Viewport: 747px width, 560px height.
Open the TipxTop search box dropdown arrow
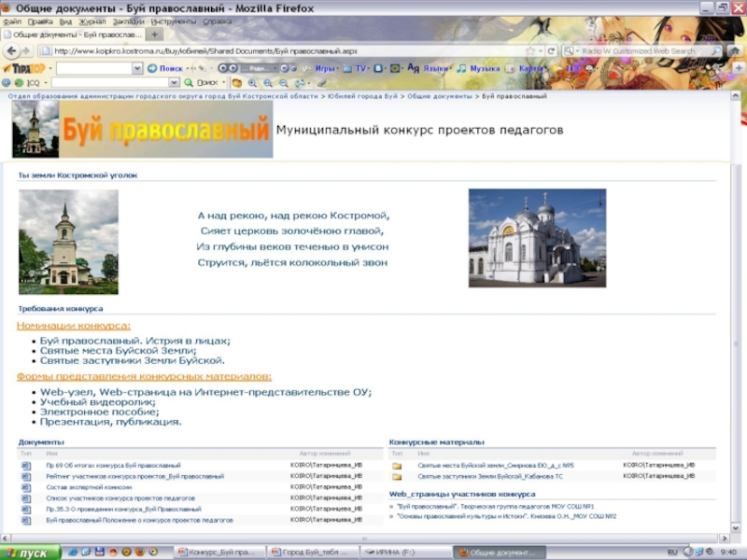136,68
